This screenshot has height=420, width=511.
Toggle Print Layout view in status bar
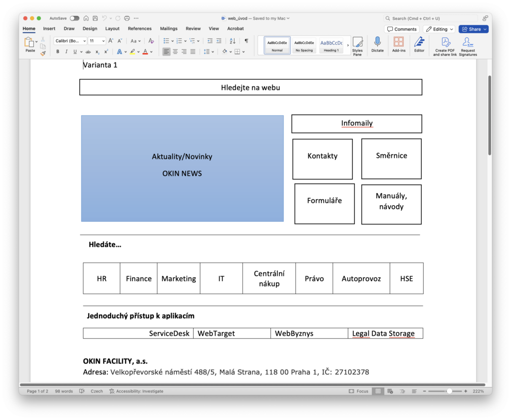pos(378,391)
